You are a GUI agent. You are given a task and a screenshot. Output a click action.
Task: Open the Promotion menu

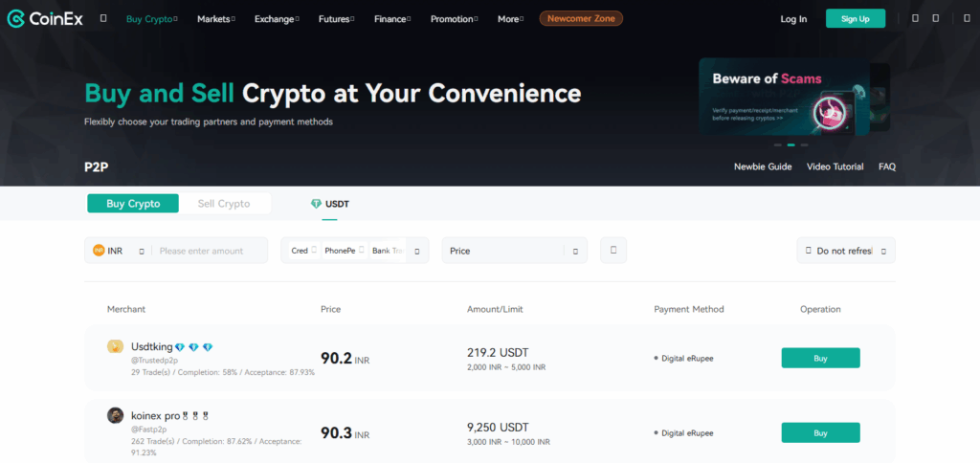[x=455, y=19]
